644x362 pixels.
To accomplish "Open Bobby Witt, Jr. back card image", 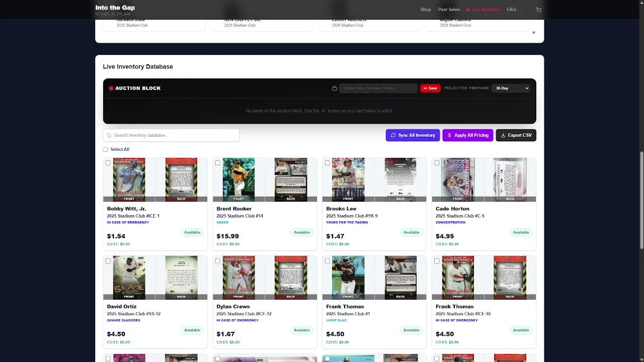I will (x=181, y=179).
